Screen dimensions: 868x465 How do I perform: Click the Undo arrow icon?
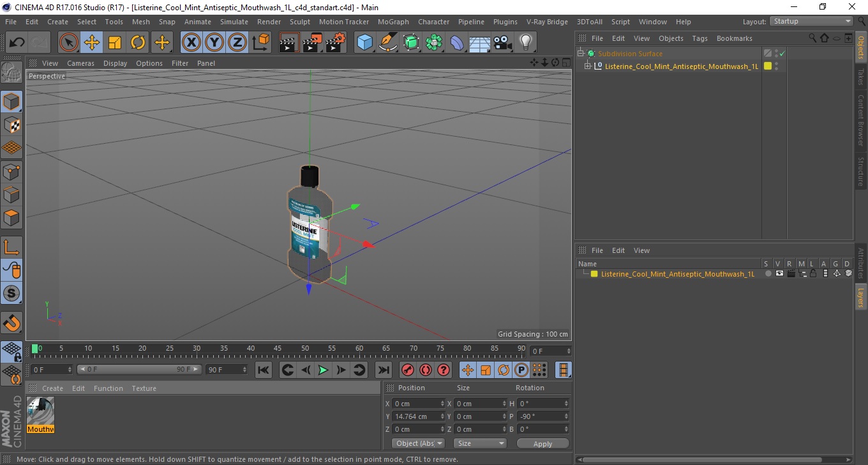pyautogui.click(x=17, y=43)
